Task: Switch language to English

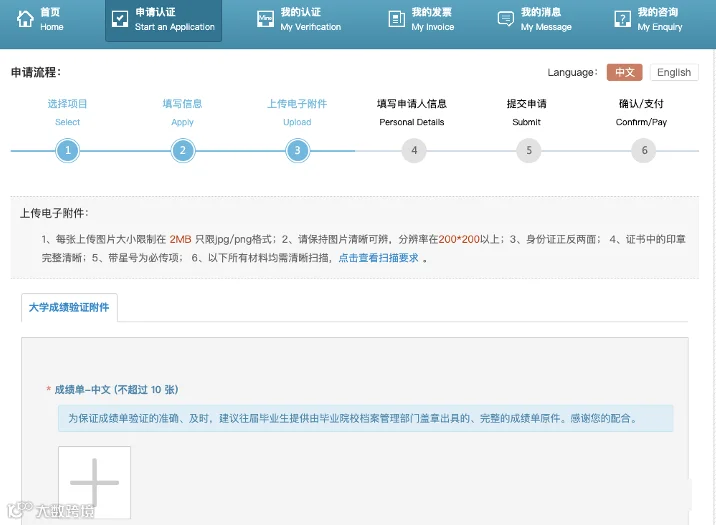Action: pyautogui.click(x=674, y=72)
